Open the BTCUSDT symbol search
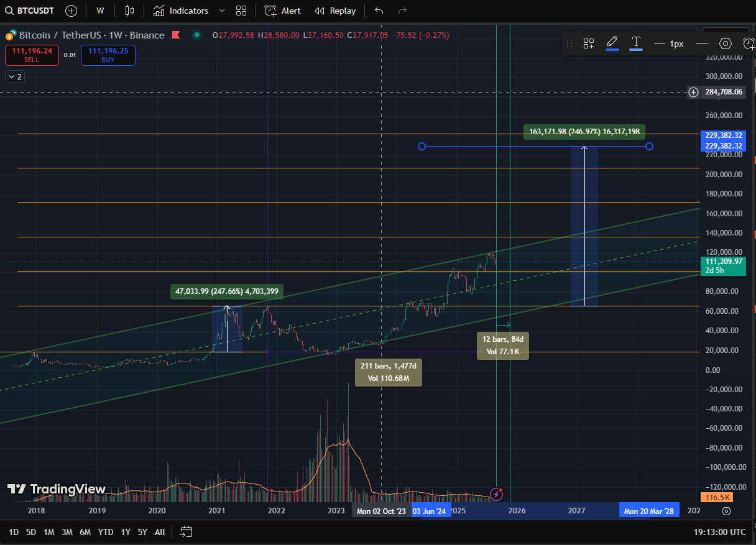Viewport: 756px width, 545px height. [31, 11]
